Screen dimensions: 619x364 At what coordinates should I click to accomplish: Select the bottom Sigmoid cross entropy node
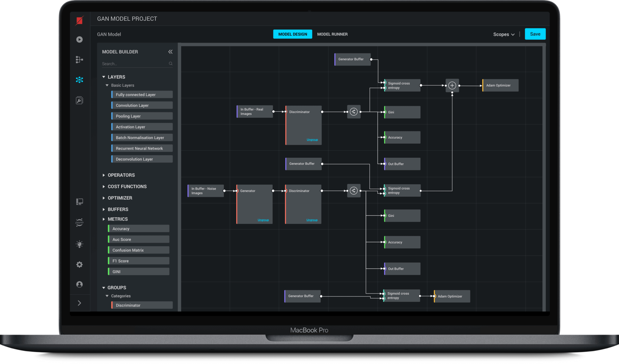click(x=402, y=296)
